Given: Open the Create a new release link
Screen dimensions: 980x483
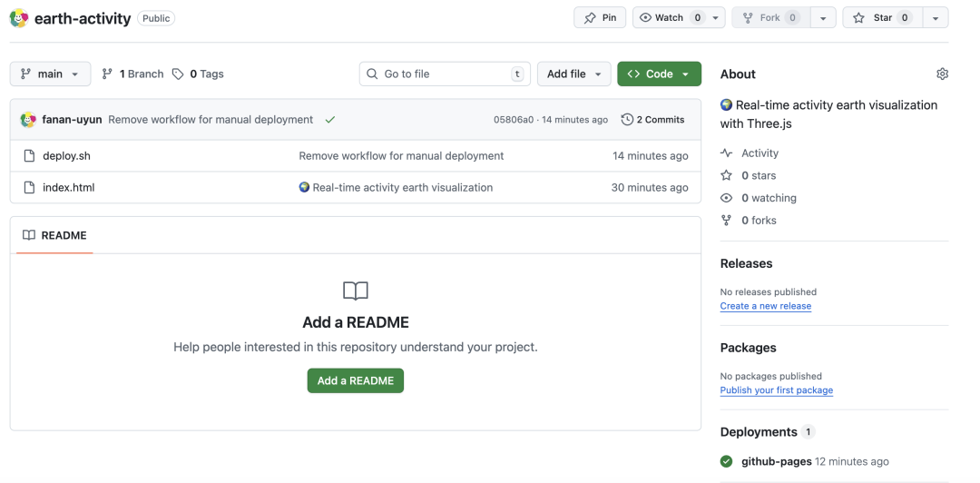Looking at the screenshot, I should pos(766,306).
